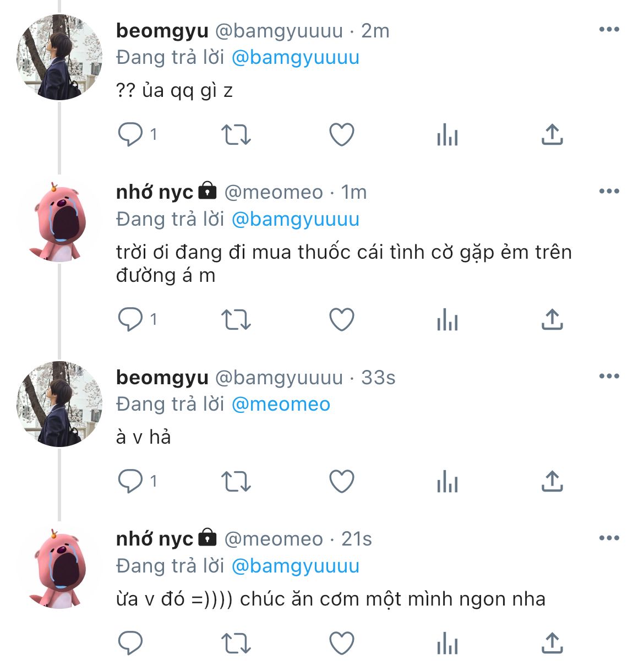Reply to the "?? ủa qq gì z" tweet
Image resolution: width=644 pixels, height=665 pixels.
point(131,135)
